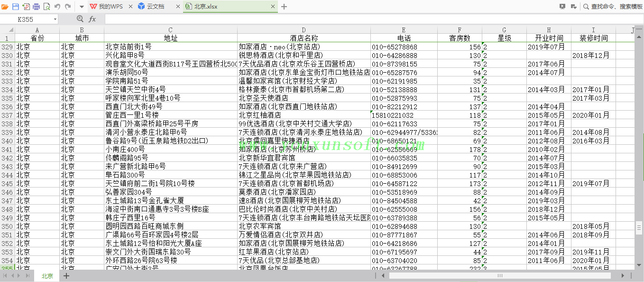
Task: Click cell 北京站前街1号
Action: [171, 47]
